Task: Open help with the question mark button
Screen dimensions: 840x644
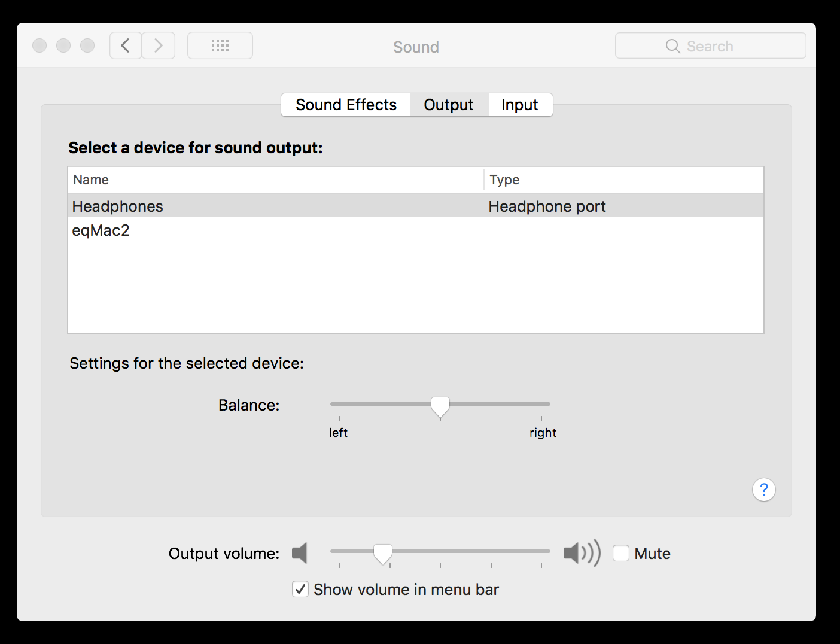Action: [764, 490]
